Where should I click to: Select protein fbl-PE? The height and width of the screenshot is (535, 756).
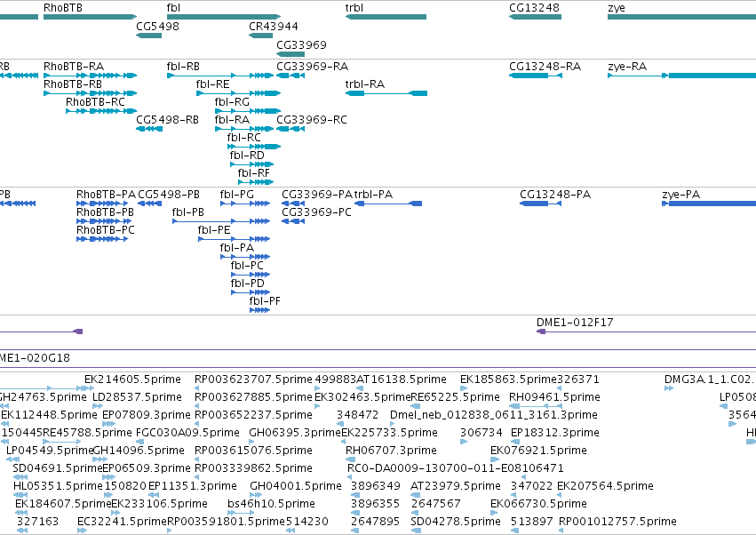coord(214,230)
